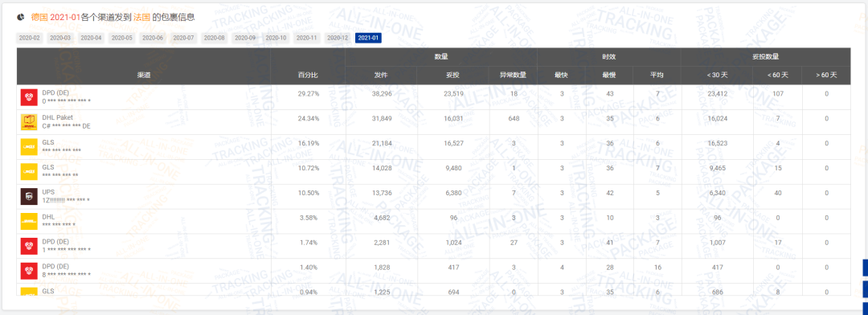Click the < 60 天 column header
This screenshot has width=868, height=315.
(777, 75)
